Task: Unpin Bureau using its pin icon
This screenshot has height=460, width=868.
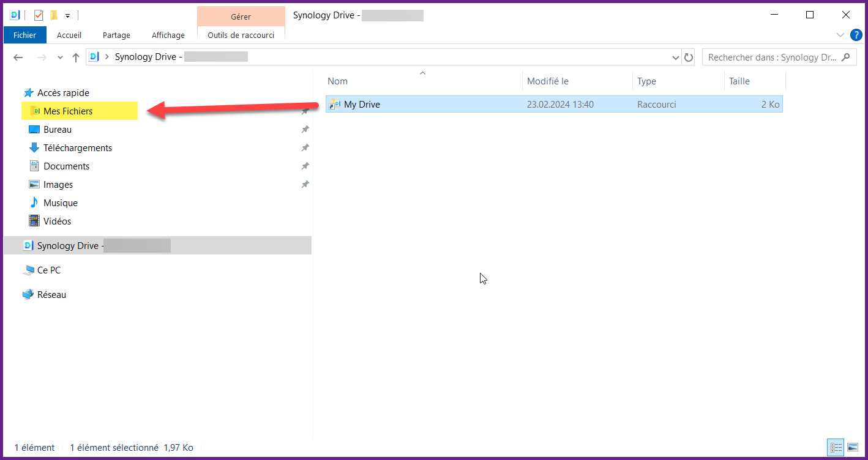Action: coord(305,130)
